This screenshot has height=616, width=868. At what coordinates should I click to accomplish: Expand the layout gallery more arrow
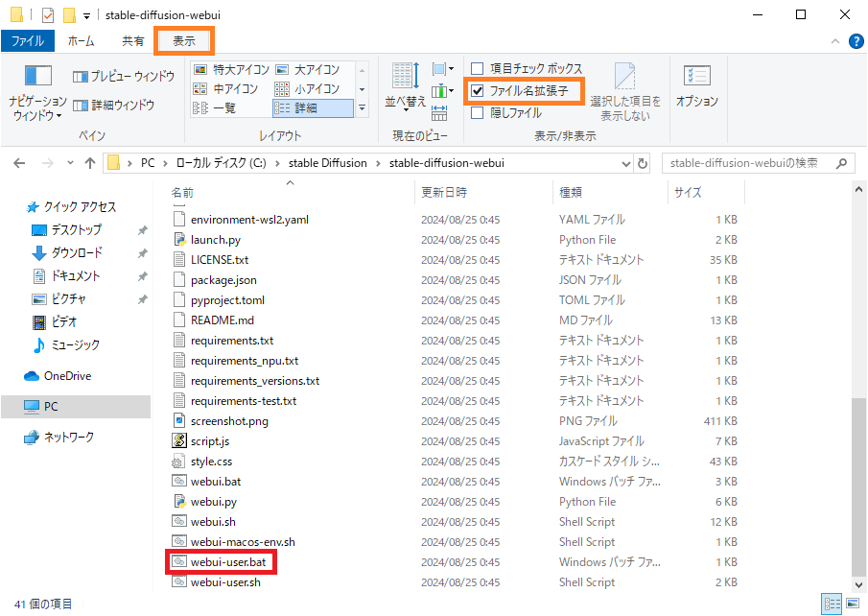[x=362, y=108]
